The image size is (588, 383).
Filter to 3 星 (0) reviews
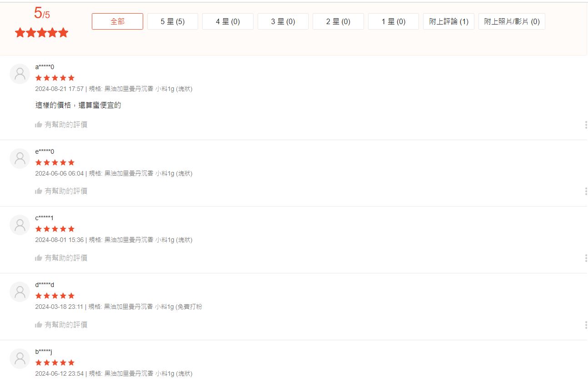283,21
